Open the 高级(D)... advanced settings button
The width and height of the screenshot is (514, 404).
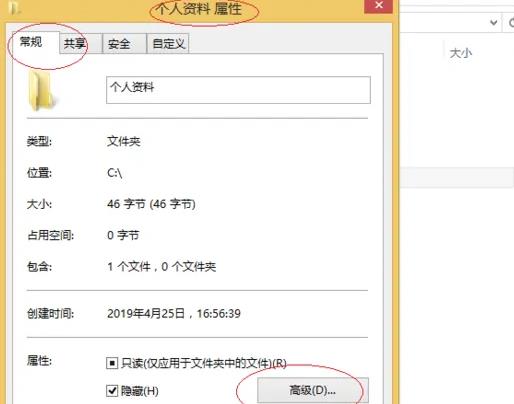[x=313, y=390]
